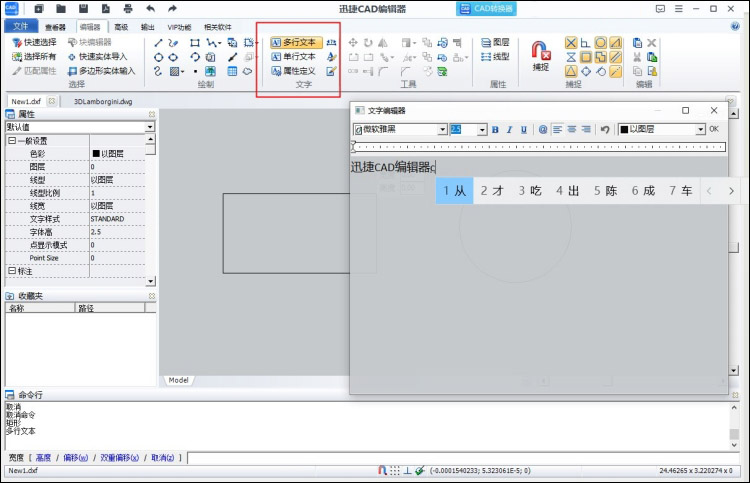This screenshot has height=483, width=750.
Task: Show next IME candidates page arrow
Action: [x=731, y=191]
